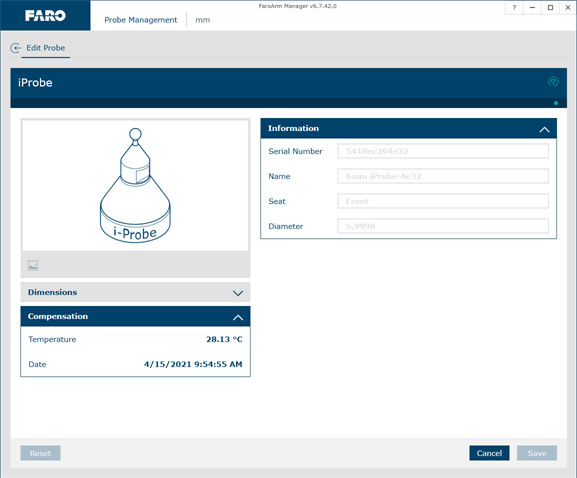Maximize the FaroArm Manager window

tap(550, 7)
